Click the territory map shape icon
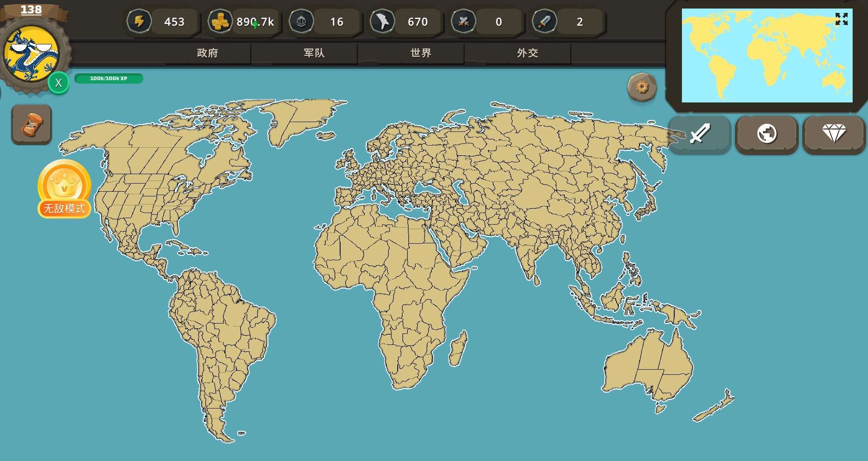 point(382,21)
